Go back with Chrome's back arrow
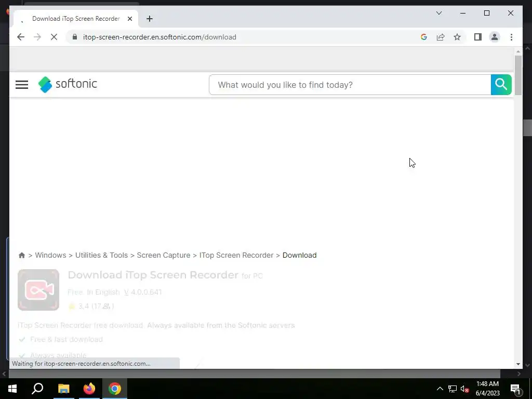This screenshot has height=399, width=532. click(21, 37)
